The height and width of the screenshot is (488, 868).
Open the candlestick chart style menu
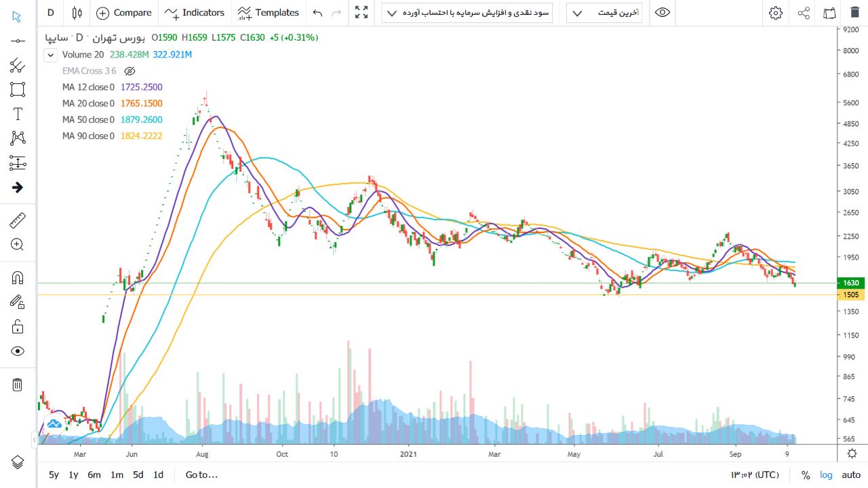(77, 12)
